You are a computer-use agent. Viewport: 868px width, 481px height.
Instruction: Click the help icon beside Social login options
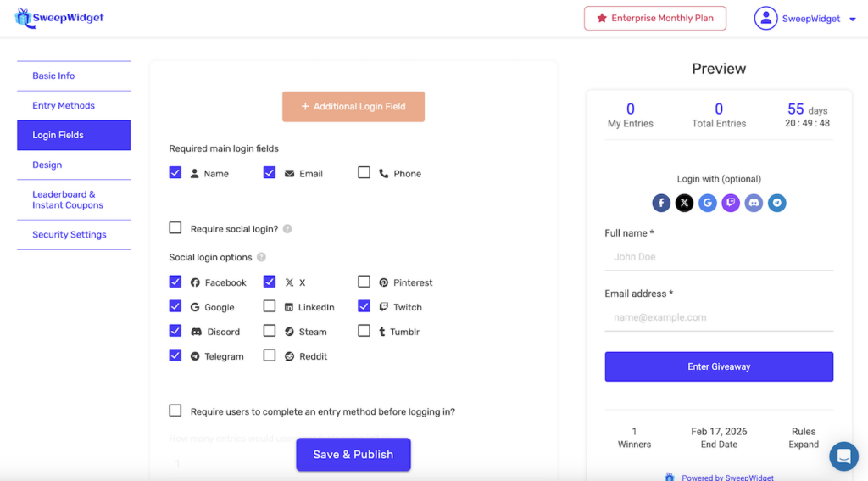[261, 257]
